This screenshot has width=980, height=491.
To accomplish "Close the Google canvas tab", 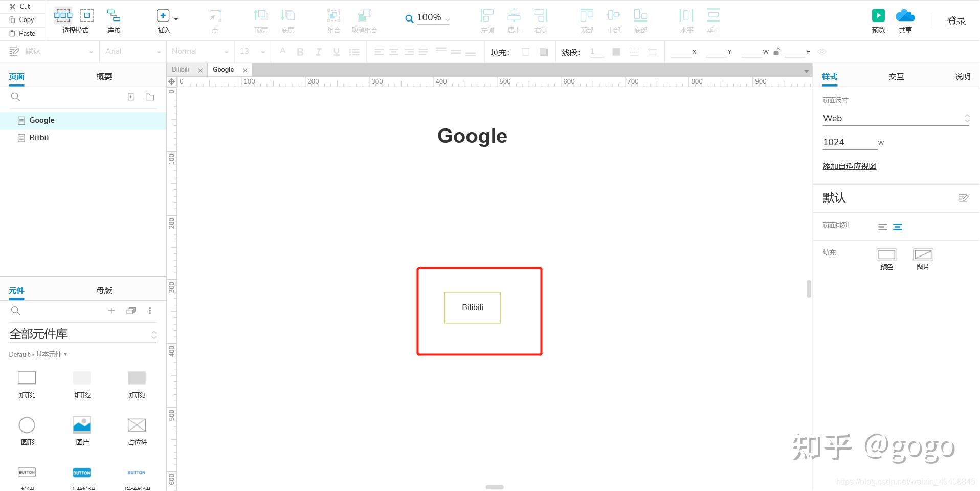I will (x=245, y=70).
